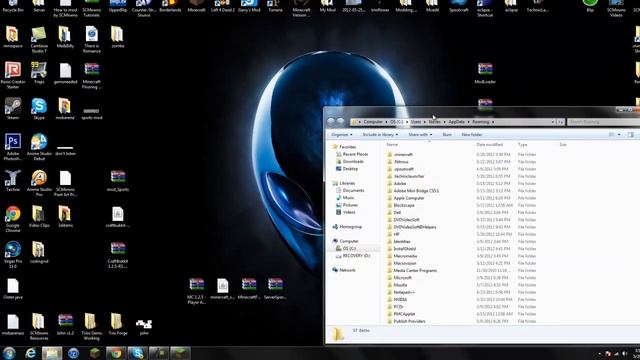The width and height of the screenshot is (640, 360).
Task: Open the Windows Explorer taskbar button
Action: (52, 353)
